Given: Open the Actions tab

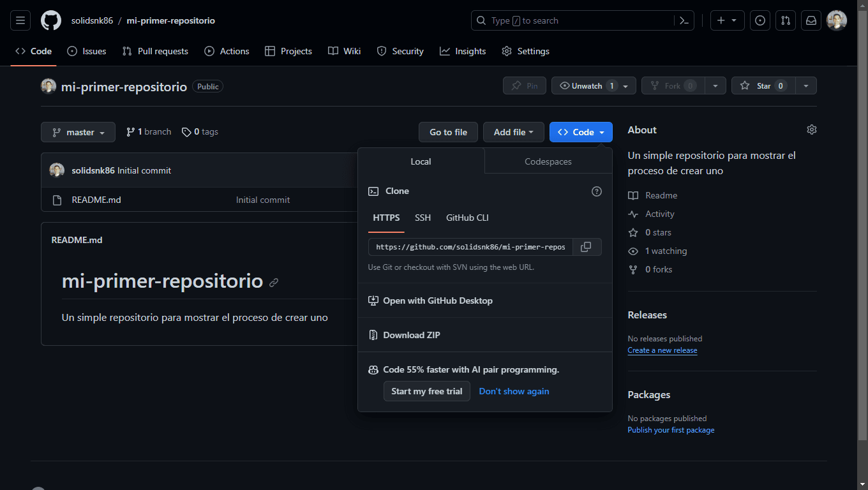Looking at the screenshot, I should coord(227,51).
